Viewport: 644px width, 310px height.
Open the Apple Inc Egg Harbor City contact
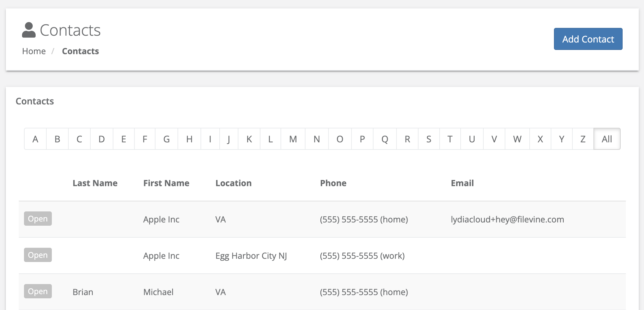(38, 255)
